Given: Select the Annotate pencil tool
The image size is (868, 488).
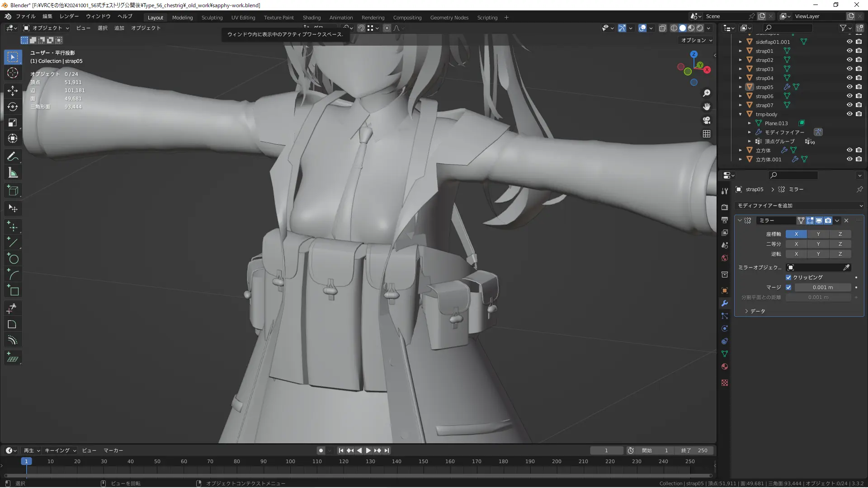Looking at the screenshot, I should click(x=13, y=157).
